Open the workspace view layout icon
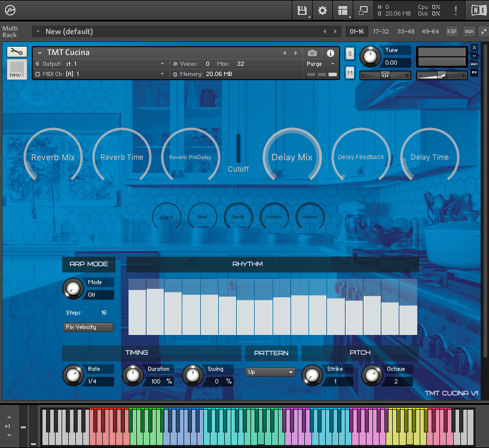Viewport: 489px width, 448px height. point(343,10)
